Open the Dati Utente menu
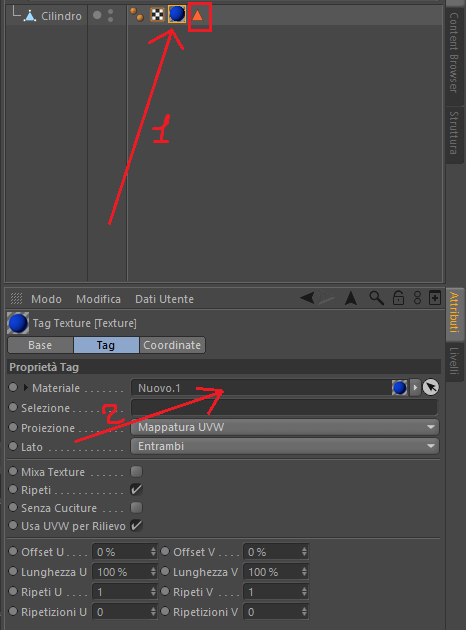The width and height of the screenshot is (466, 630). (x=164, y=299)
